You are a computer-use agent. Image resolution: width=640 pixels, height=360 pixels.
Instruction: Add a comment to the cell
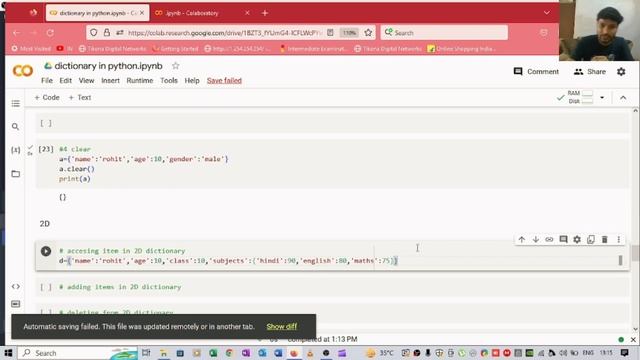563,240
